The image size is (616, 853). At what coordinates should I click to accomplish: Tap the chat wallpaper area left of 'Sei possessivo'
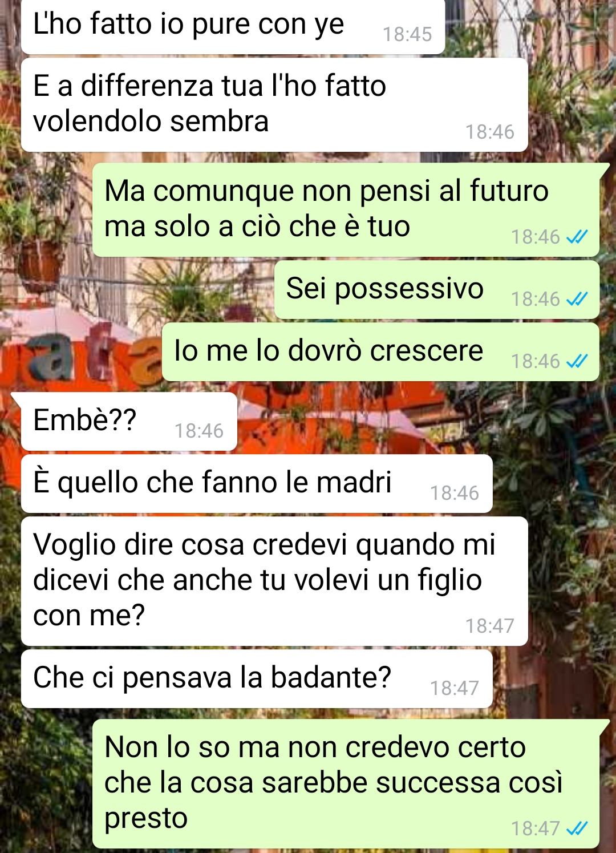pyautogui.click(x=137, y=289)
